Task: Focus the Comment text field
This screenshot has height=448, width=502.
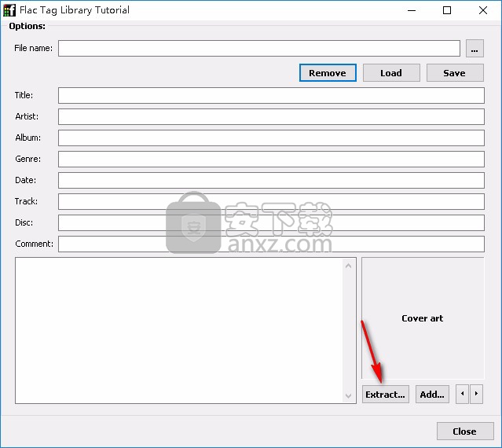Action: 271,244
